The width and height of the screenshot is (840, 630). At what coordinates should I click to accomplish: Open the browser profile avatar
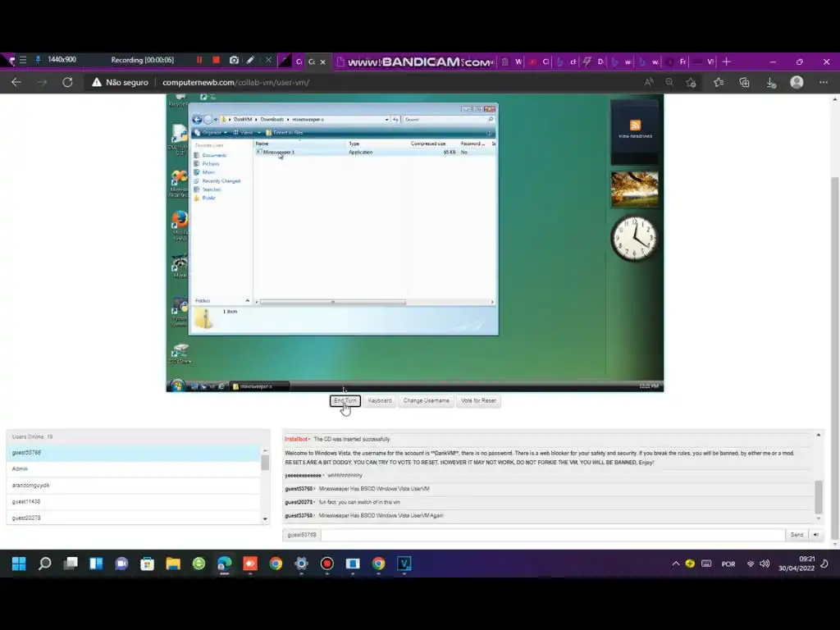point(797,82)
